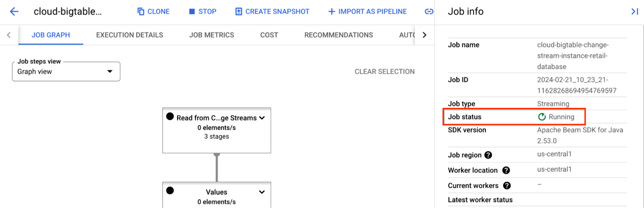The image size is (644, 208).
Task: Create a snapshot of the job
Action: tap(272, 12)
